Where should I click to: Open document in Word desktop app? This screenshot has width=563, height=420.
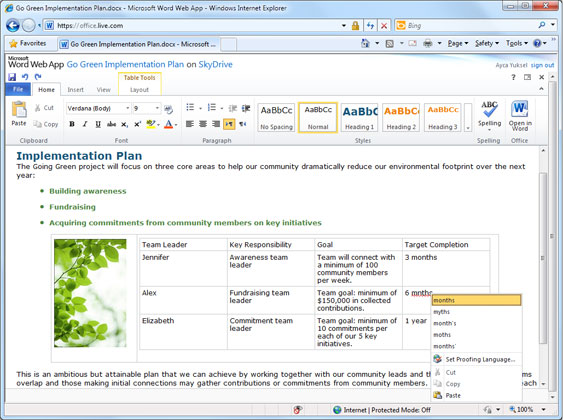pos(520,116)
